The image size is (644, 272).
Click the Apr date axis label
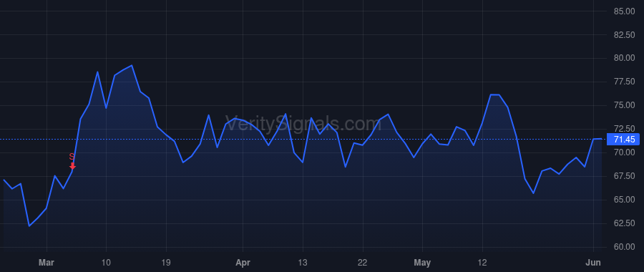243,263
